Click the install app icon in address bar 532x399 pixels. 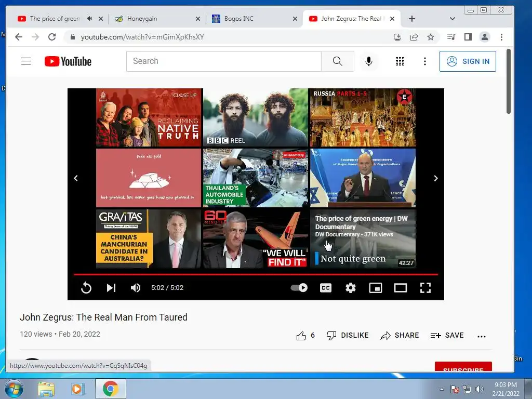[397, 37]
